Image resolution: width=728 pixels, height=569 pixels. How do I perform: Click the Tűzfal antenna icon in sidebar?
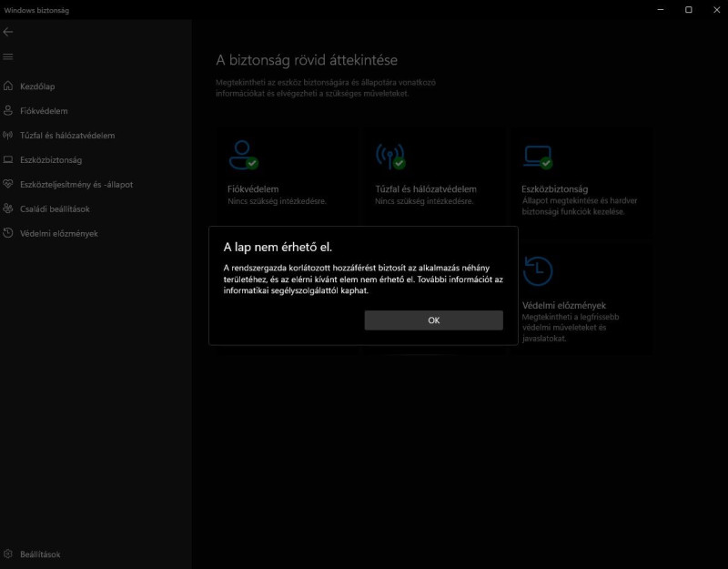click(x=8, y=135)
